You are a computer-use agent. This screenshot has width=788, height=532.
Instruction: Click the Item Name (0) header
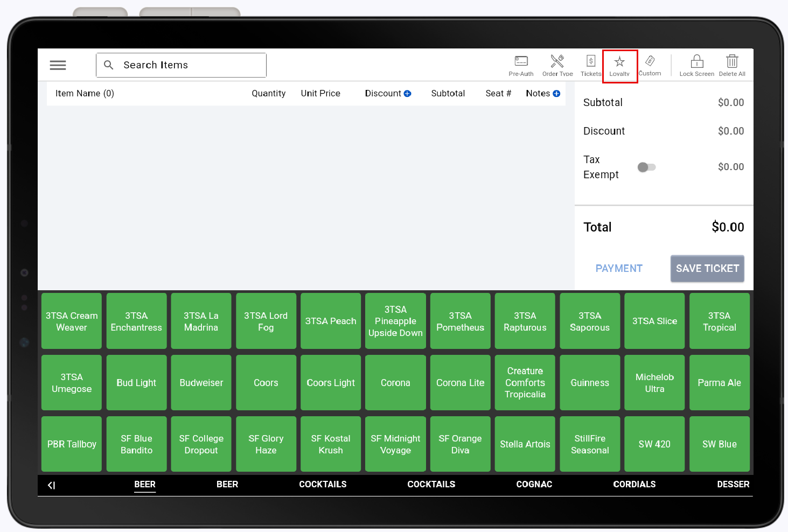[x=85, y=94]
